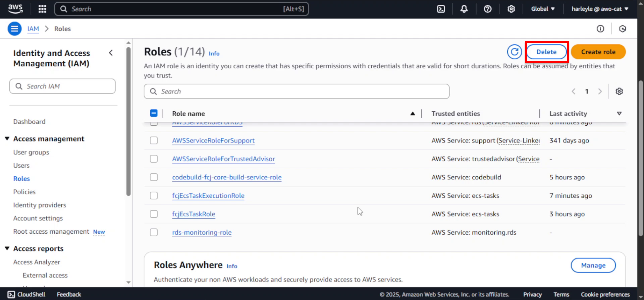Open the Last activity column sort arrow
This screenshot has height=300, width=644.
pyautogui.click(x=619, y=114)
